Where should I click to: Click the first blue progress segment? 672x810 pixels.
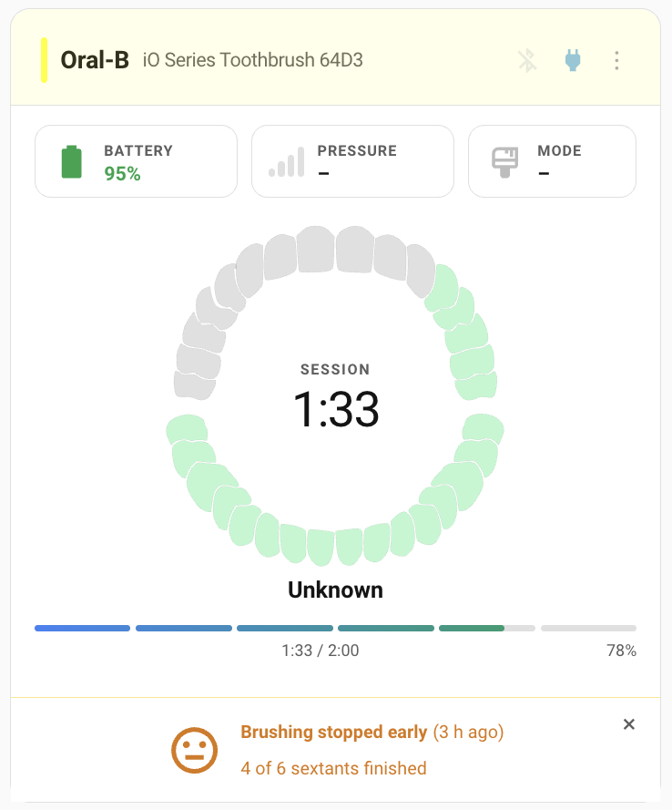(x=83, y=628)
